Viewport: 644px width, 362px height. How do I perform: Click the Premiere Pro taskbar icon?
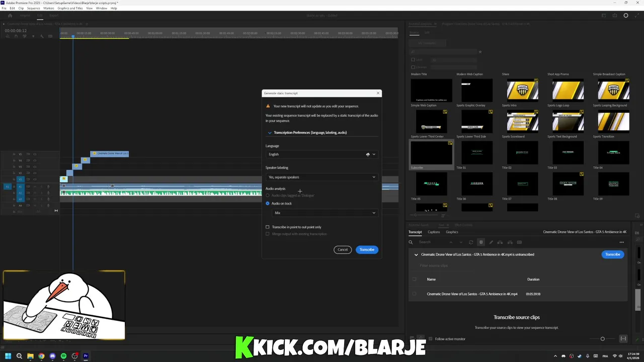[86, 356]
